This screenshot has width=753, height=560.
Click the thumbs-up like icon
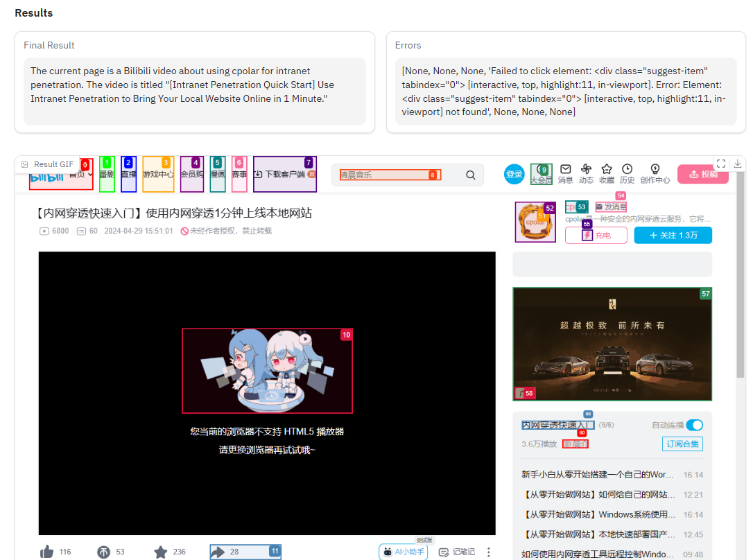pos(47,552)
